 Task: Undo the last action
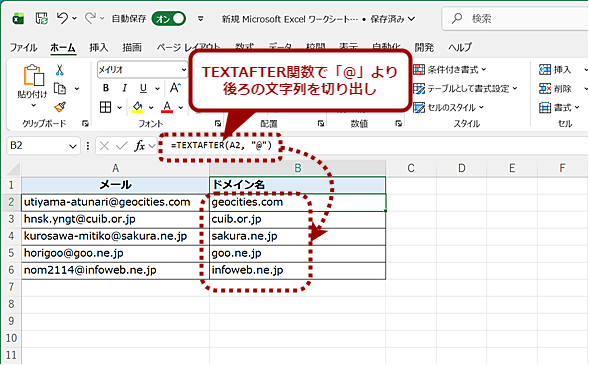click(62, 18)
